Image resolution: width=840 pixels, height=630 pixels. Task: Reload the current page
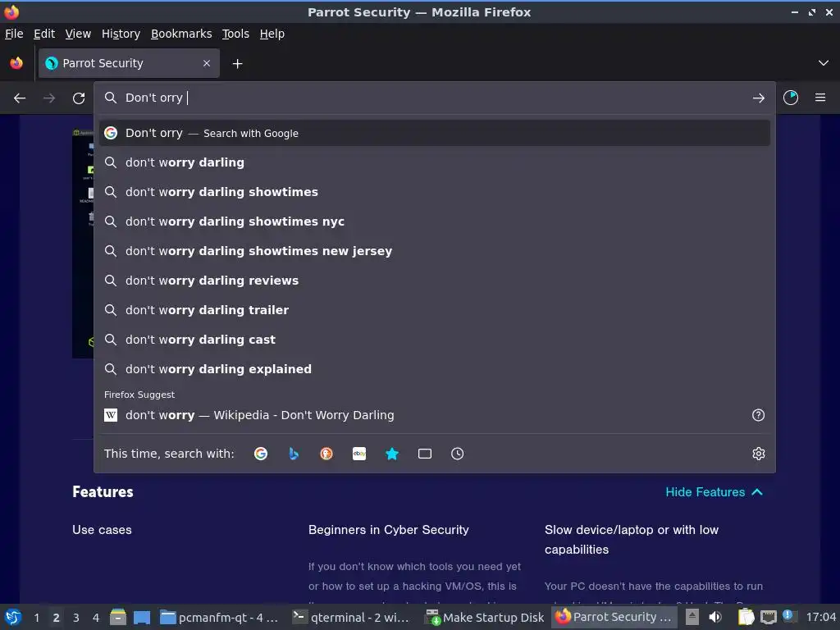click(79, 98)
